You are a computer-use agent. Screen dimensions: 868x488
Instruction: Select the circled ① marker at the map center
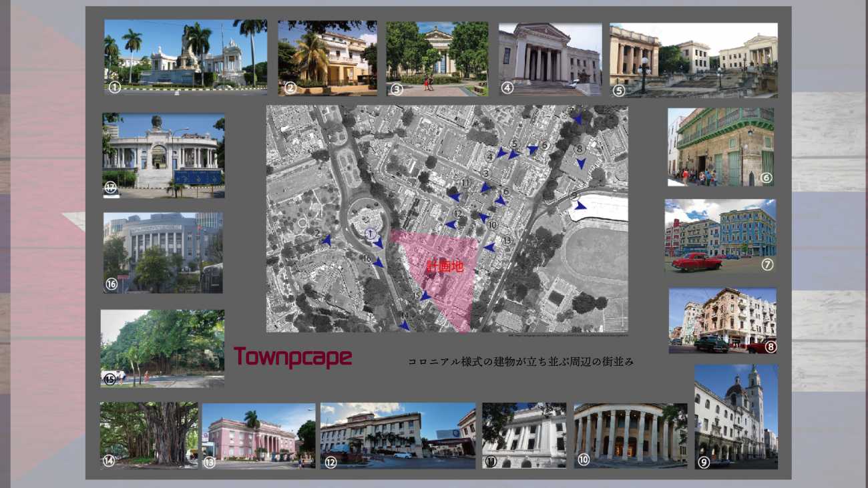pos(369,234)
